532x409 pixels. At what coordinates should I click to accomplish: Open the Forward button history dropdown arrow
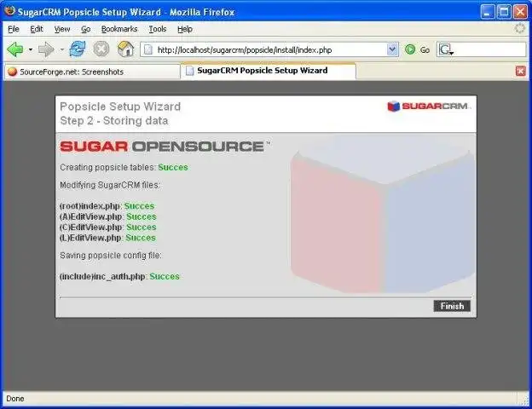click(x=61, y=49)
